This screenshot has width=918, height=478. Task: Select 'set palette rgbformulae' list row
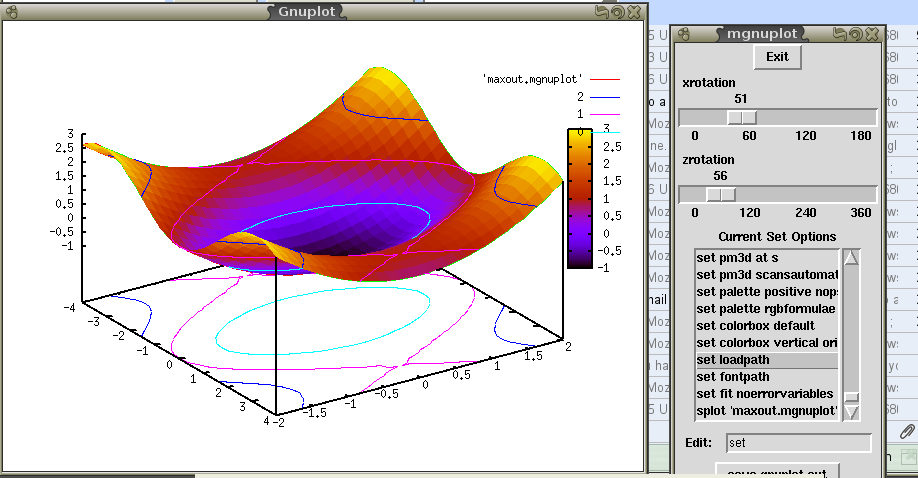pos(767,309)
